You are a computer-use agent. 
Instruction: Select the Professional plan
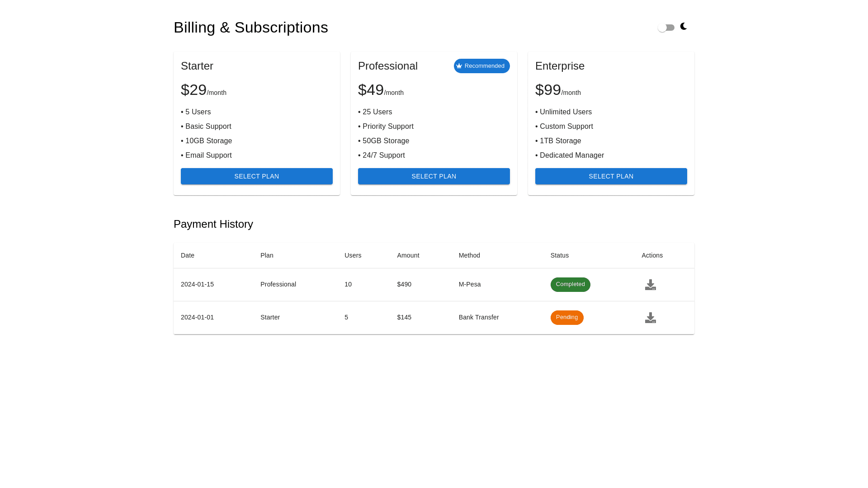click(x=434, y=176)
